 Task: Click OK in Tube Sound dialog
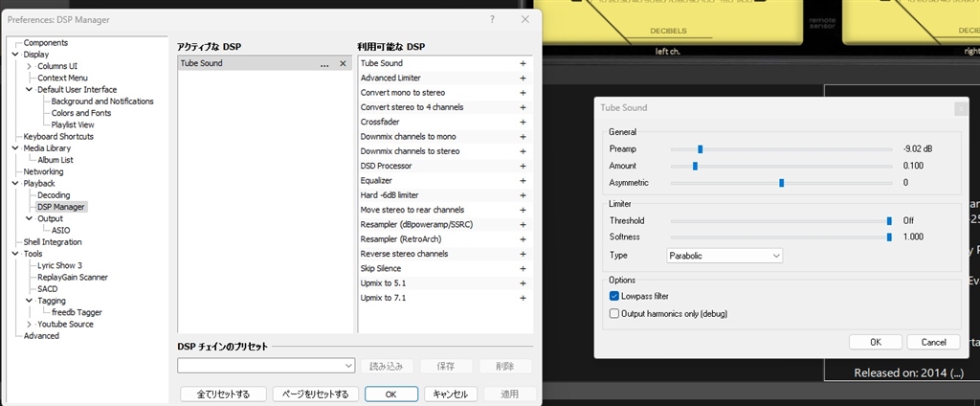point(875,342)
